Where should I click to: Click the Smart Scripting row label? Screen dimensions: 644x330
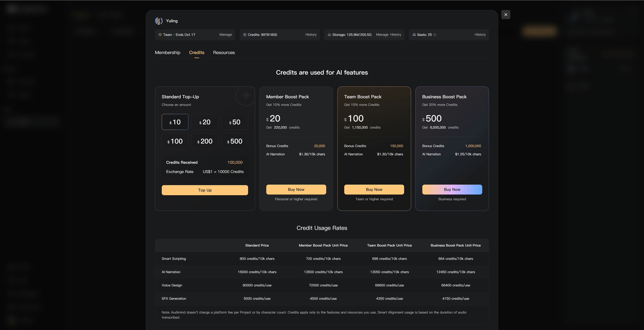(x=174, y=259)
